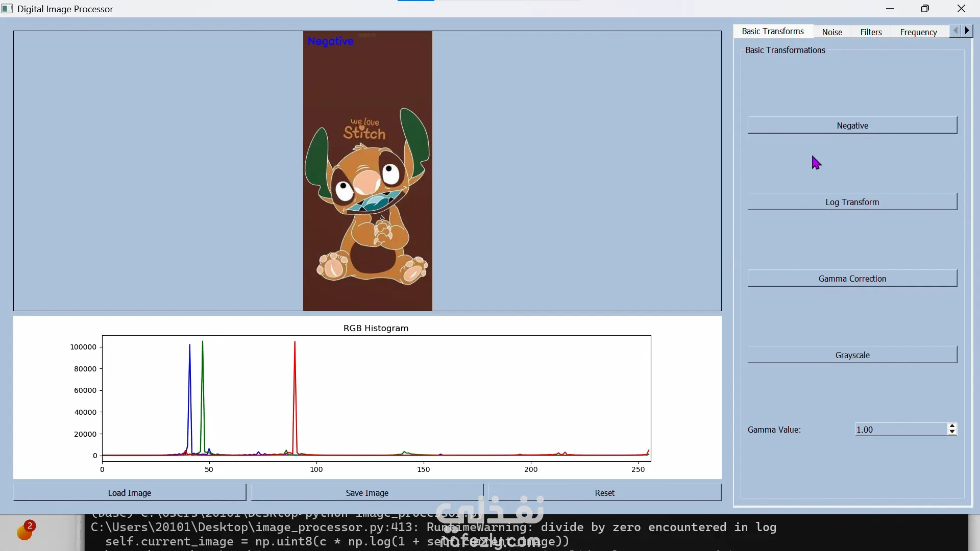Click the Load Image button
The width and height of the screenshot is (980, 551).
point(129,493)
